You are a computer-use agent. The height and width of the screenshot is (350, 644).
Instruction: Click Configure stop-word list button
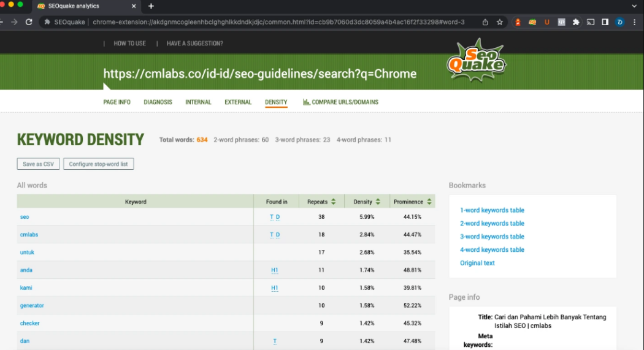tap(99, 164)
